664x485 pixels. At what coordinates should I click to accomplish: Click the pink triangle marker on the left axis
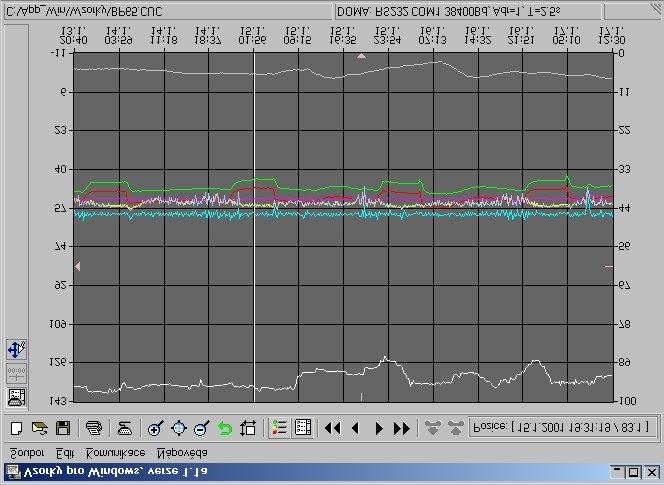[77, 266]
